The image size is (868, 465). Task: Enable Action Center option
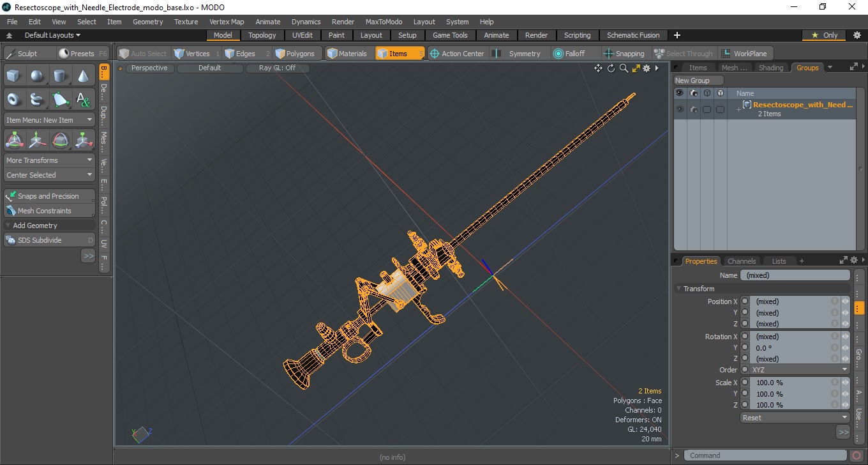(x=457, y=54)
